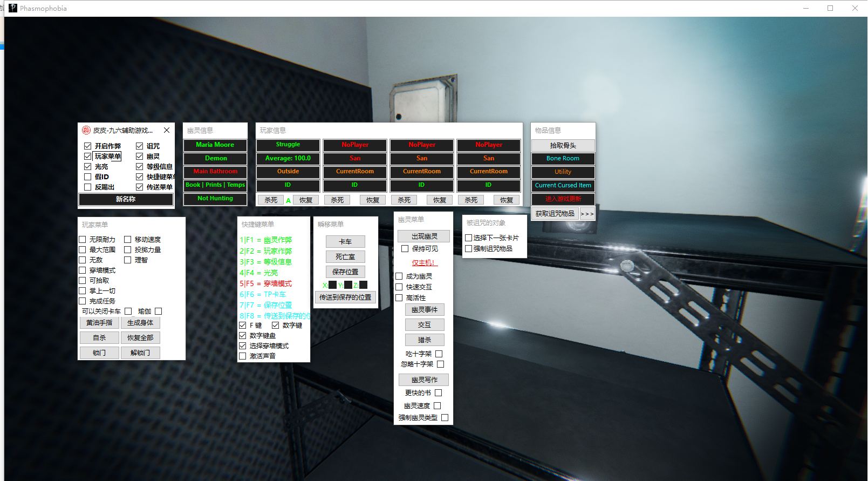The width and height of the screenshot is (868, 481).
Task: Uncheck the 开启作弊 checkbox
Action: (88, 146)
